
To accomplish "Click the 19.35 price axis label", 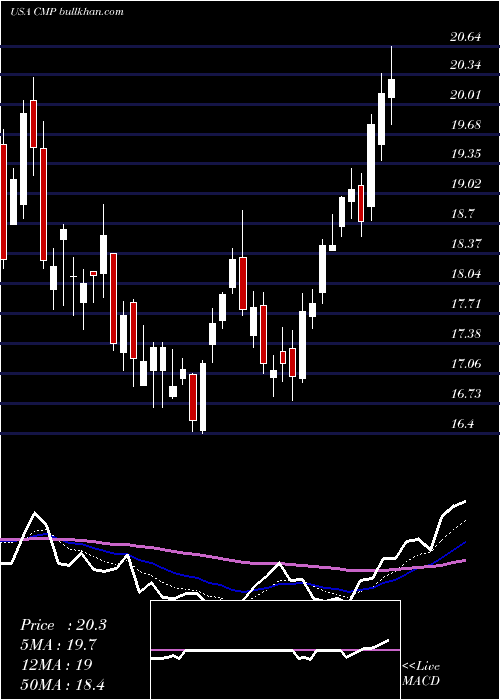I will click(466, 154).
